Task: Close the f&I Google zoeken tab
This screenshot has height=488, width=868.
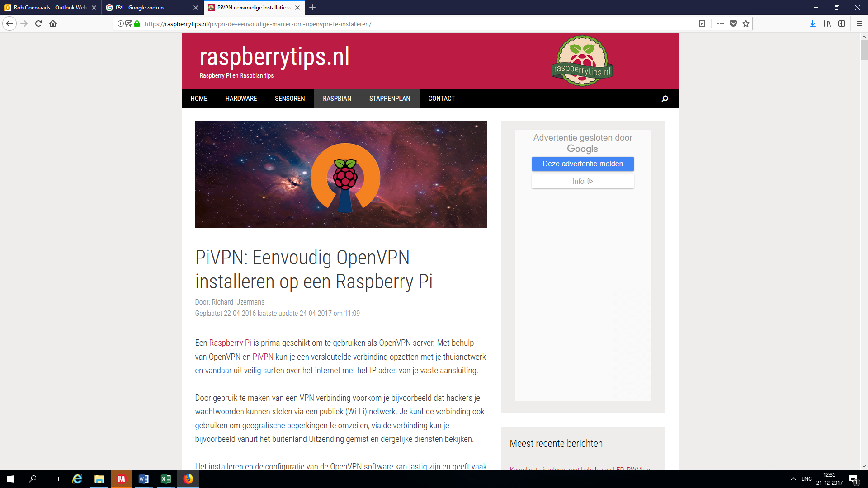Action: pyautogui.click(x=196, y=8)
